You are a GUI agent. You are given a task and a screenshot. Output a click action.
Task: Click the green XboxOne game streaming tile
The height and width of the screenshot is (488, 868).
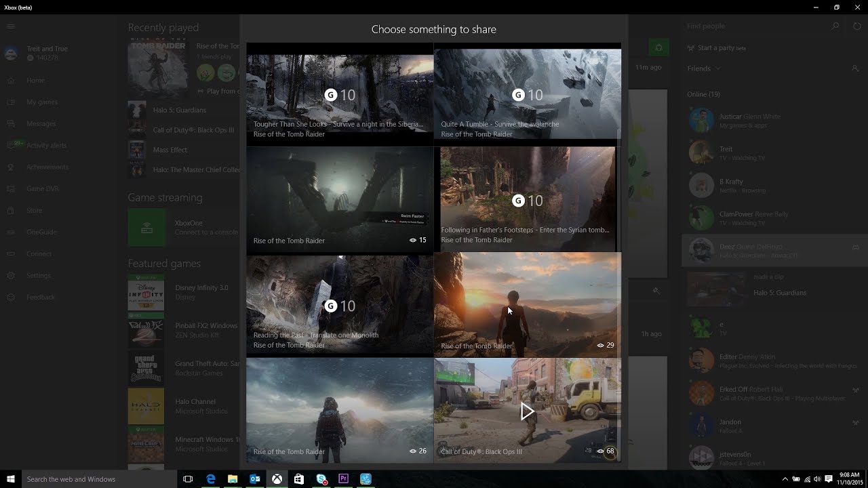(x=146, y=227)
